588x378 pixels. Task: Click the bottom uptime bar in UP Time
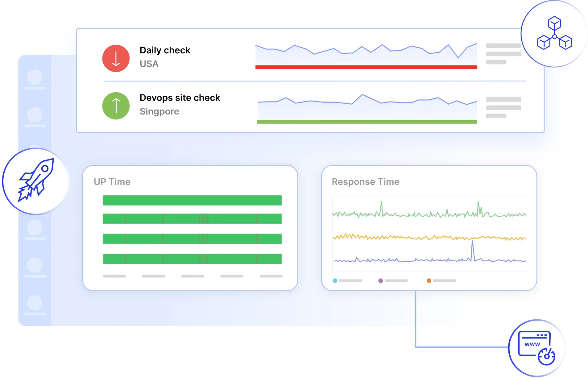pos(192,259)
